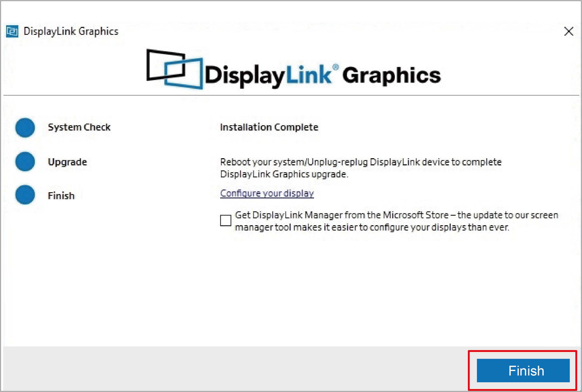Screen dimensions: 582x392
Task: Click the "DisplayLink Graphics" window title text
Action: point(71,32)
